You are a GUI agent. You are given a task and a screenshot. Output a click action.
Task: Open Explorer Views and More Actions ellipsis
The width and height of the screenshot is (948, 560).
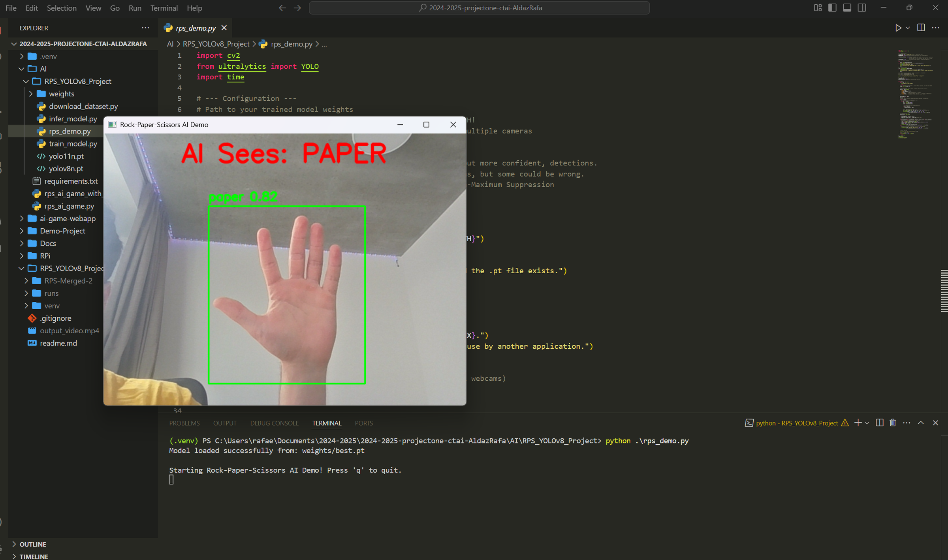pyautogui.click(x=145, y=28)
